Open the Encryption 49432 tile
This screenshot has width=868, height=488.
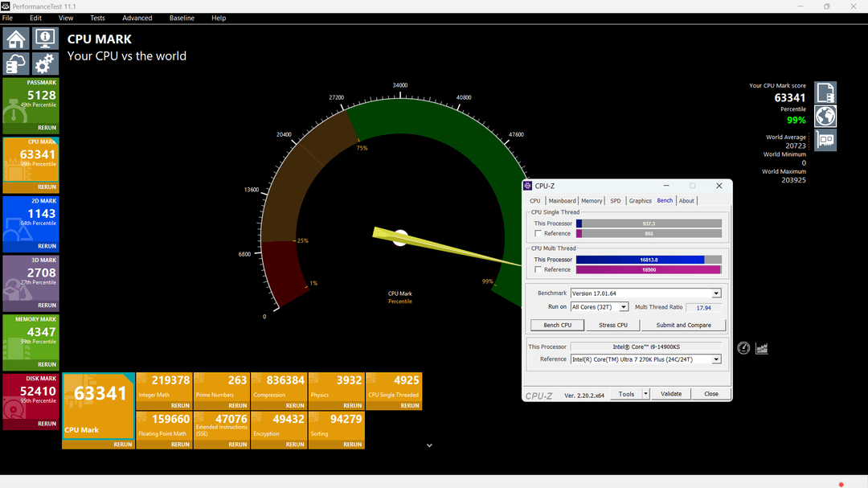tap(279, 425)
